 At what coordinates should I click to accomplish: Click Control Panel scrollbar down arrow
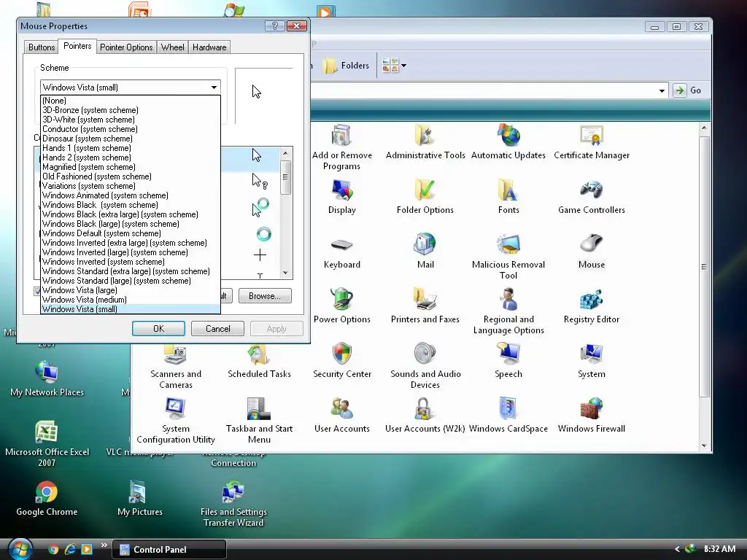coord(704,446)
